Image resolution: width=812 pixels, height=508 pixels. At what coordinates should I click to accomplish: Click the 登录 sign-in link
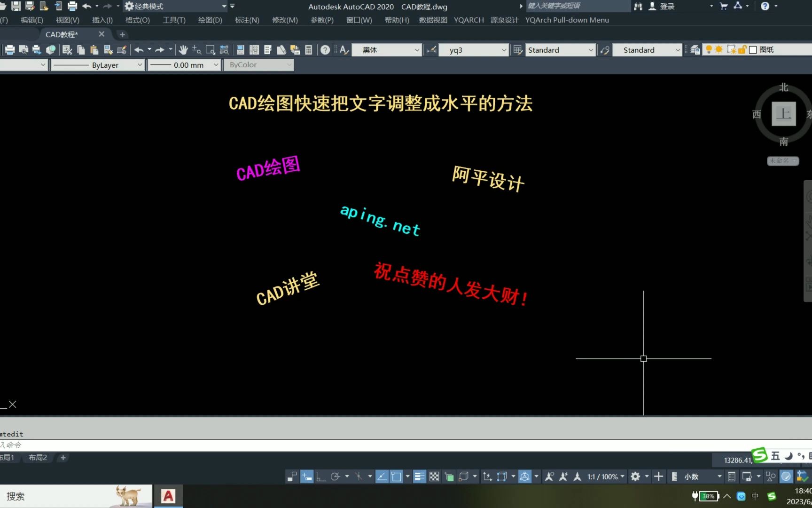pyautogui.click(x=668, y=6)
